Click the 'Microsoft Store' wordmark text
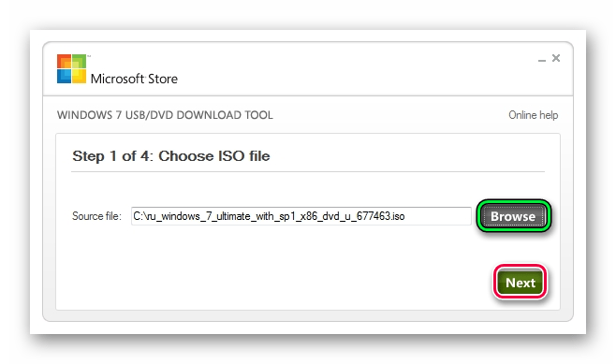This screenshot has width=616, height=364. [x=134, y=79]
